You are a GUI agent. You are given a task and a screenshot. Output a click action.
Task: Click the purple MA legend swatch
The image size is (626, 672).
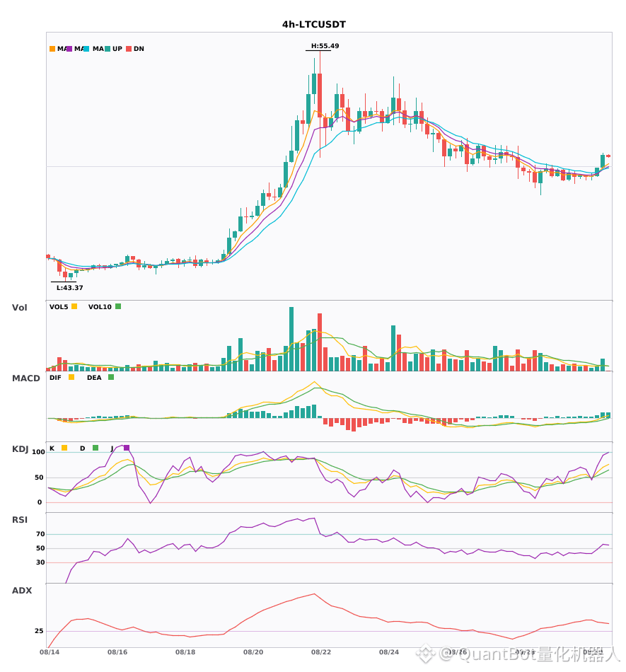69,49
